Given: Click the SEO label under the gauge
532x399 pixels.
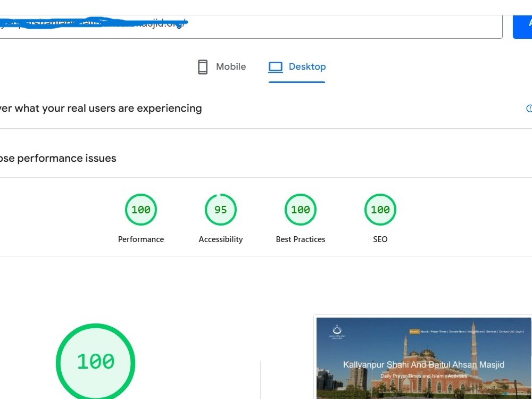Looking at the screenshot, I should tap(380, 239).
